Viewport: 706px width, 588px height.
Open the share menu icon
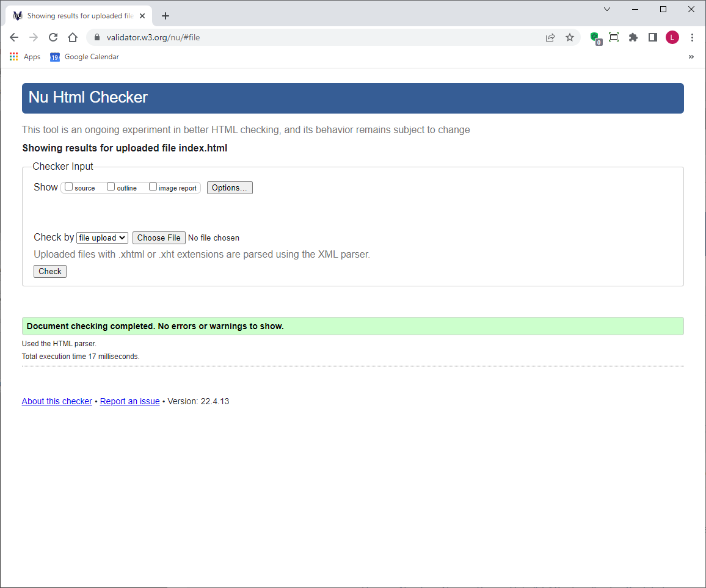click(x=550, y=37)
